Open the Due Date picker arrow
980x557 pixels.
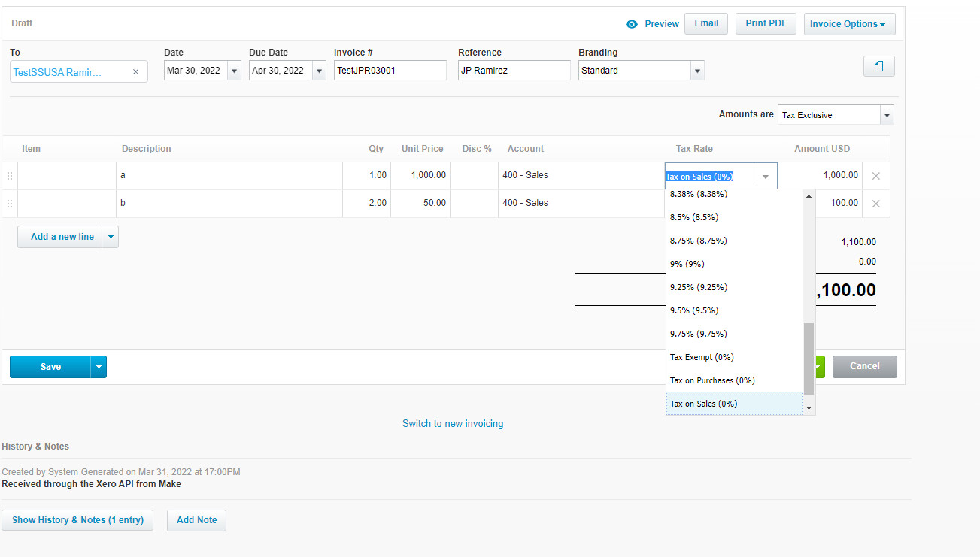pyautogui.click(x=319, y=71)
